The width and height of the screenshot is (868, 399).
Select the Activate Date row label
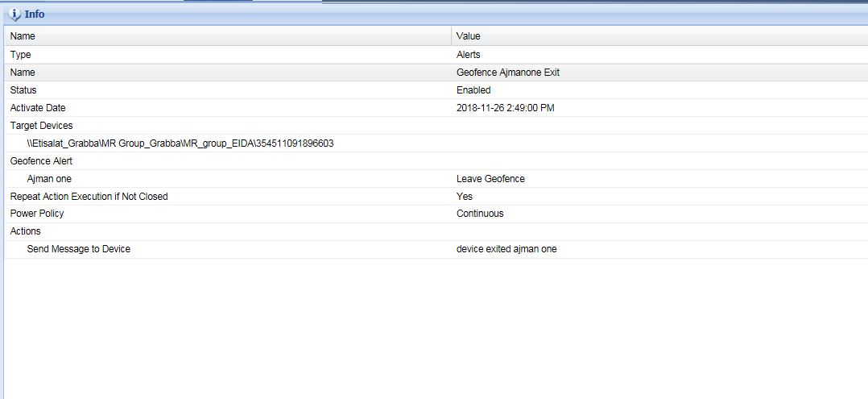(38, 108)
